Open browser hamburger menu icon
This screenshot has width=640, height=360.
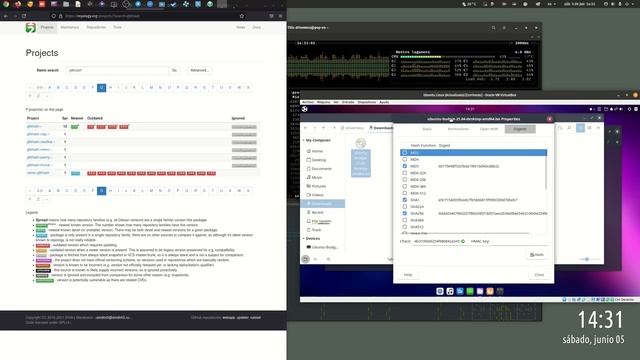point(280,16)
